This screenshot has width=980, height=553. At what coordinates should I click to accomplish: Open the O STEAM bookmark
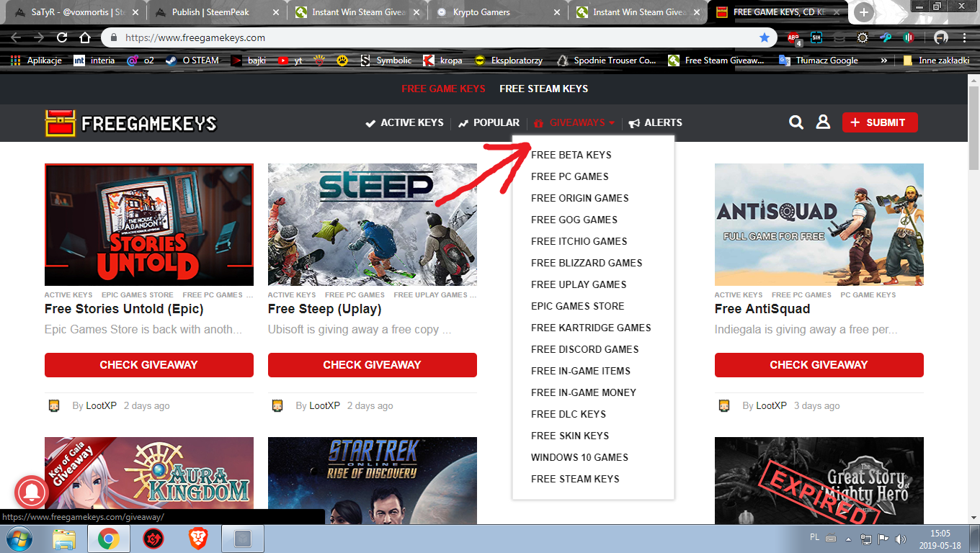tap(192, 60)
